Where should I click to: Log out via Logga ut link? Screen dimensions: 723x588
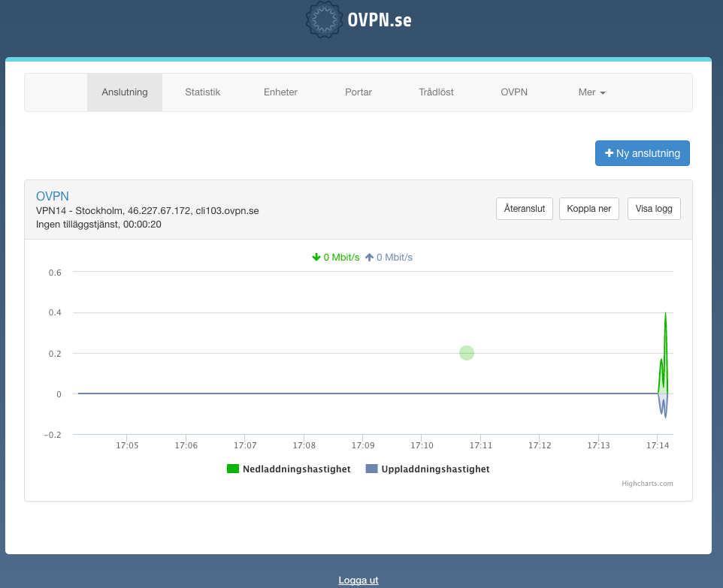click(358, 580)
